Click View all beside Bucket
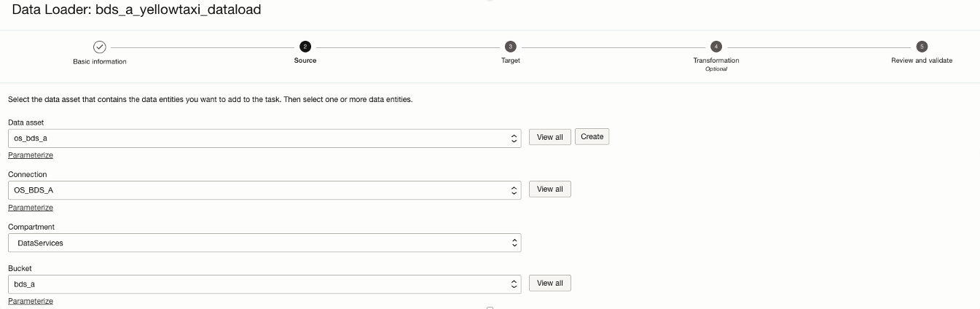The image size is (980, 309). [549, 283]
